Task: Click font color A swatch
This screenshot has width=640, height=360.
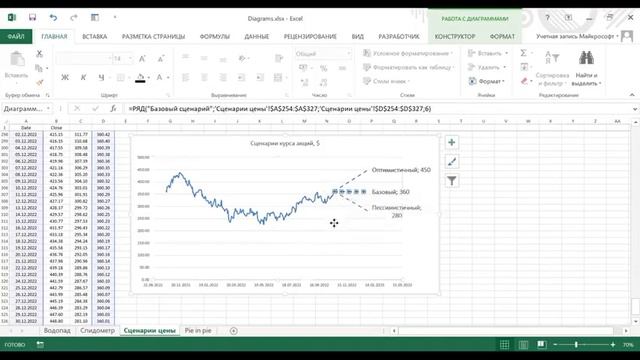Action: 159,77
